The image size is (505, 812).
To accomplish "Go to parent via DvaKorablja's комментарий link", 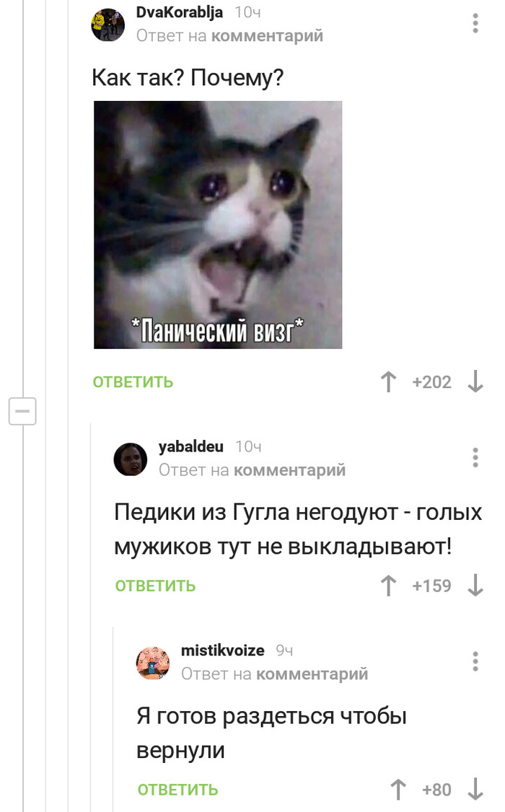I will tap(267, 36).
